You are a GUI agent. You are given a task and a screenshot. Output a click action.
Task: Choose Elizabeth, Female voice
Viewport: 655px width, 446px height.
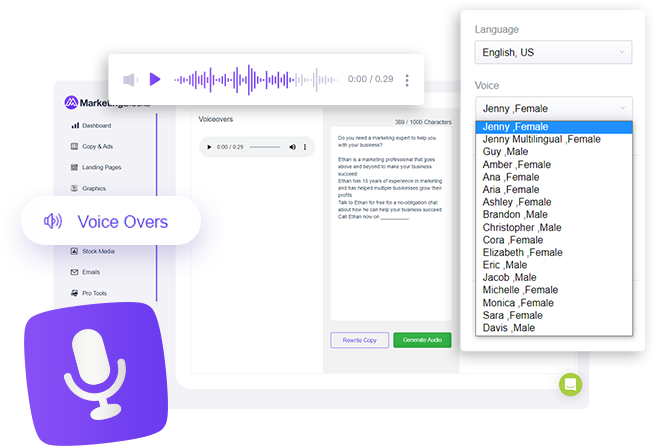point(554,253)
